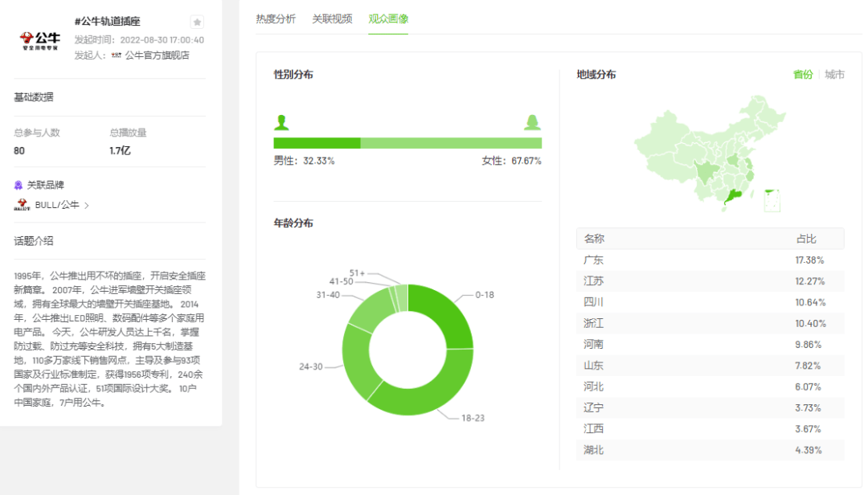Viewport: 868px width, 495px height.
Task: Click the 4.39% value for 湖北
Action: point(809,449)
